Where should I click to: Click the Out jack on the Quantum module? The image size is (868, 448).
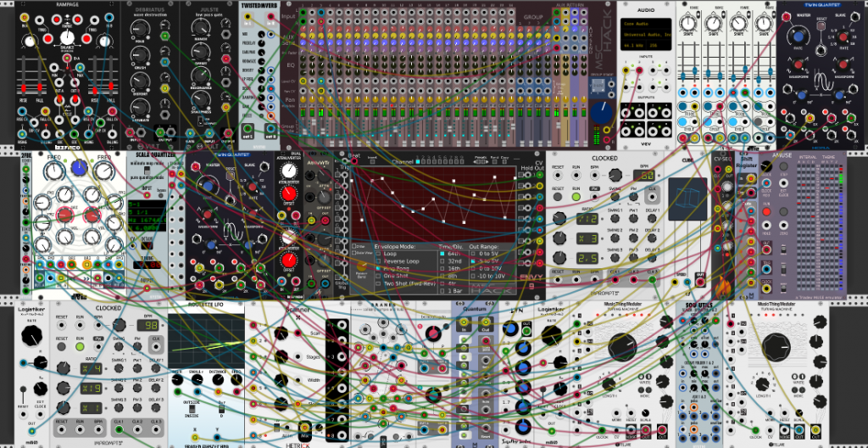(x=486, y=322)
